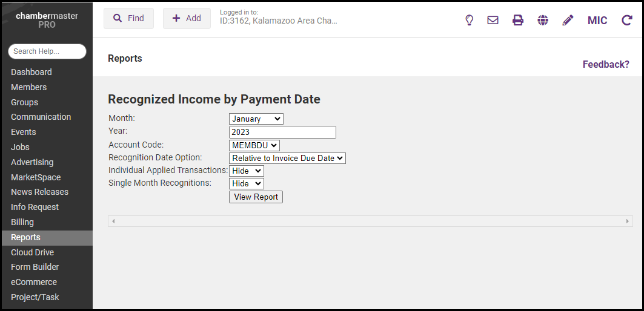
Task: Open the Account Code dropdown
Action: tap(254, 145)
